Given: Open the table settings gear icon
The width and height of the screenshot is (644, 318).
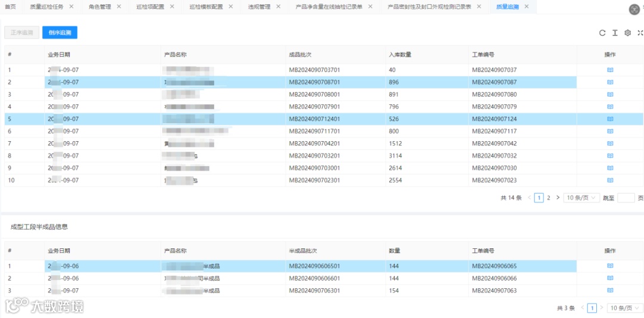Looking at the screenshot, I should pos(627,33).
